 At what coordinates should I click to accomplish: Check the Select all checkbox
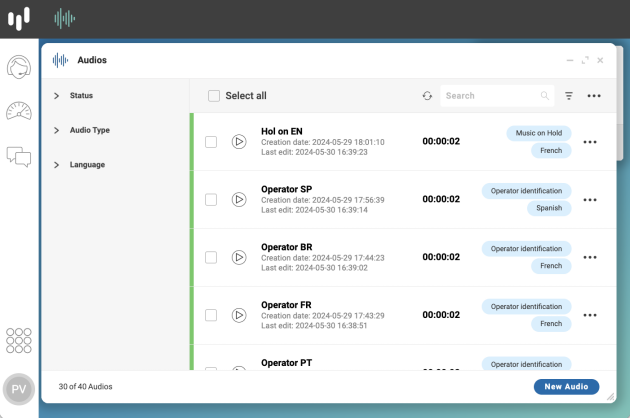[214, 96]
